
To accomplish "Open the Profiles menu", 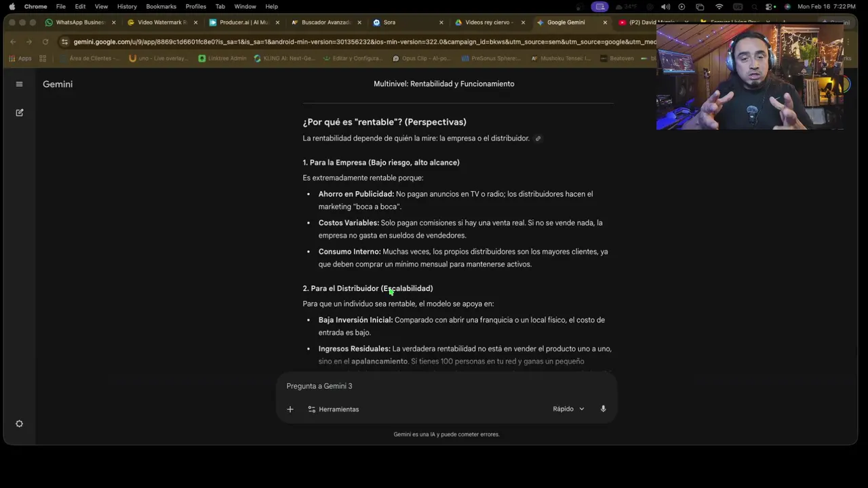I will 196,6.
